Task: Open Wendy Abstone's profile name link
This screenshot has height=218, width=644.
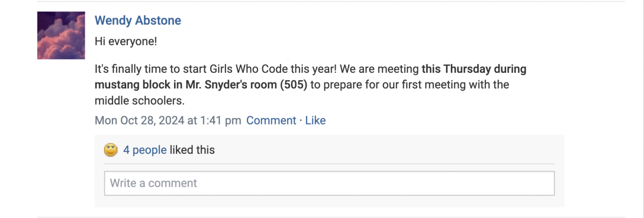Action: (x=138, y=21)
